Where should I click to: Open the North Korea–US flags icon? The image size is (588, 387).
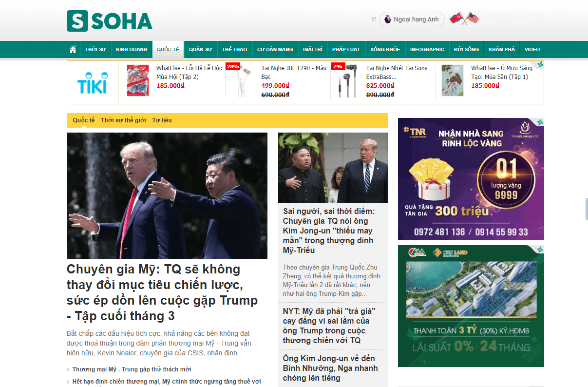point(464,19)
